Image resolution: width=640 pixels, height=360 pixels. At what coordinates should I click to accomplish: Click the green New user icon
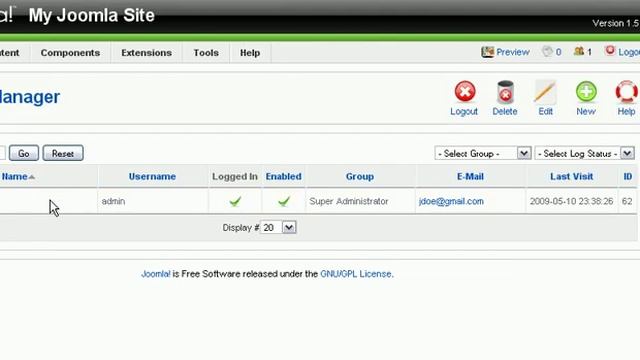point(586,91)
